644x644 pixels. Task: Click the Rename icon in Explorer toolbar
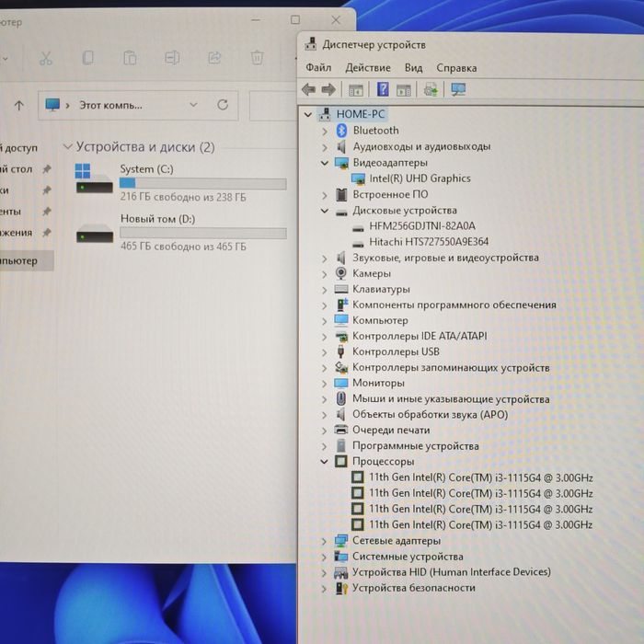pos(172,58)
